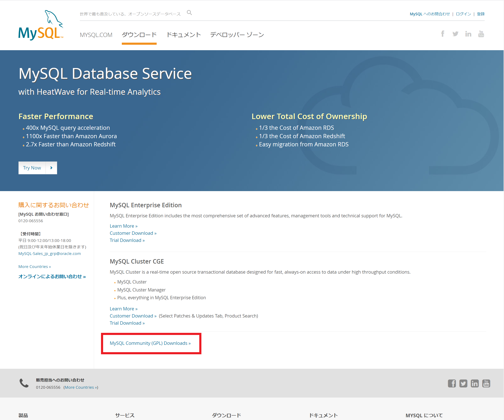The width and height of the screenshot is (504, 420).
Task: Open MySQL へのお問合わせ link
Action: coord(430,14)
